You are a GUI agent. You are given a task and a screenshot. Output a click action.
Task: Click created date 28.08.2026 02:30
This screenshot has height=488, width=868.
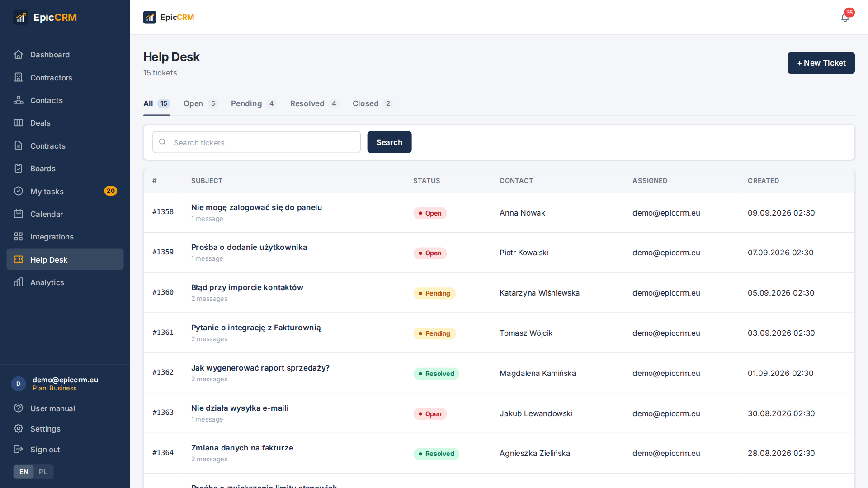point(781,453)
